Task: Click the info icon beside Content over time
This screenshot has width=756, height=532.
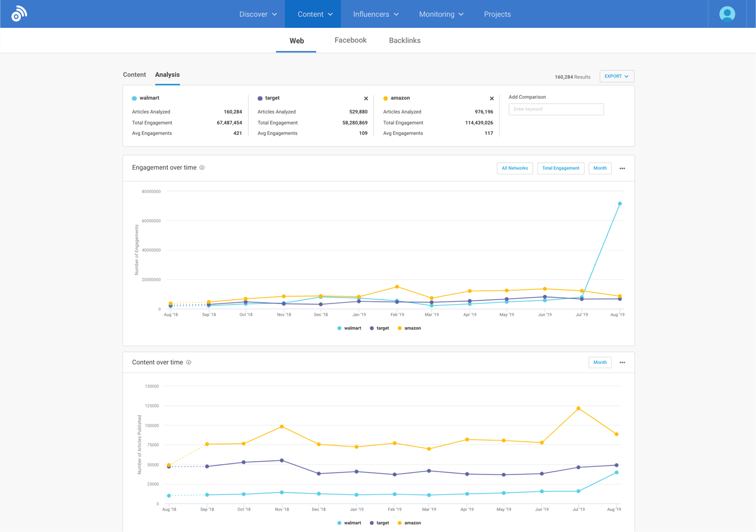Action: [x=189, y=361]
